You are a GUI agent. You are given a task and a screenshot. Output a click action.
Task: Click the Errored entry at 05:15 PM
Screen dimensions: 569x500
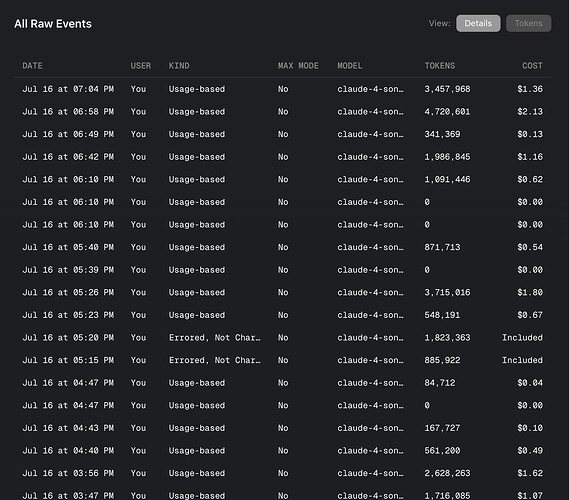[214, 360]
